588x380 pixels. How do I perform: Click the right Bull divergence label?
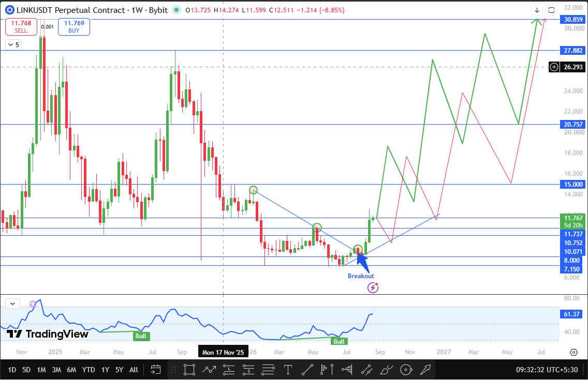tap(339, 341)
